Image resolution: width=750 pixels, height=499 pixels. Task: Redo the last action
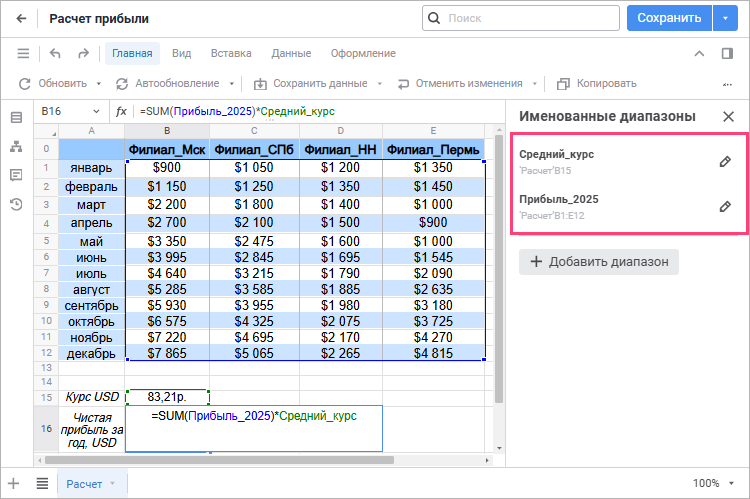(x=83, y=53)
